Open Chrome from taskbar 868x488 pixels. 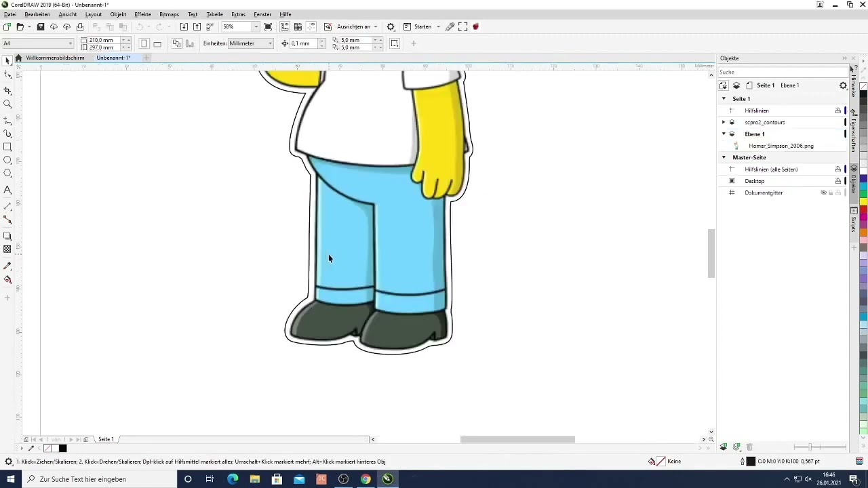(x=366, y=479)
